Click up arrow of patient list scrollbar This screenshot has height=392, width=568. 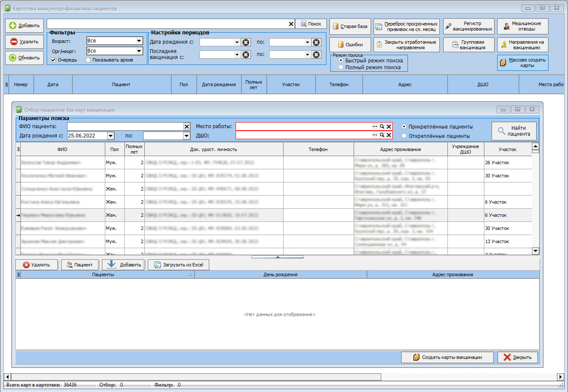pos(535,146)
